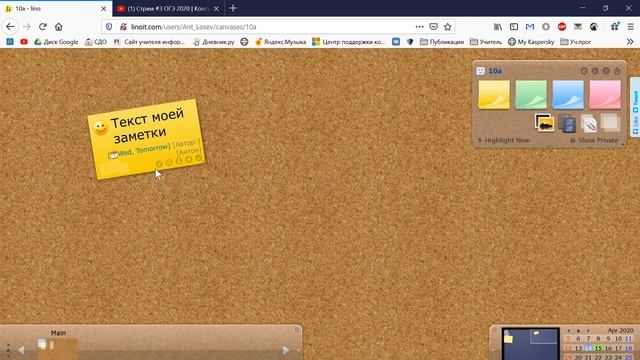
Task: Go to next month in calendar
Action: pyautogui.click(x=588, y=331)
